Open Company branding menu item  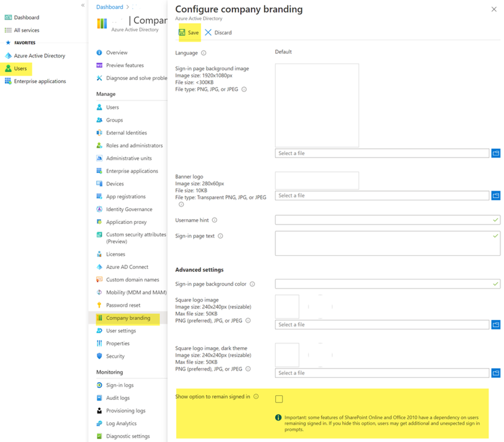tap(128, 318)
